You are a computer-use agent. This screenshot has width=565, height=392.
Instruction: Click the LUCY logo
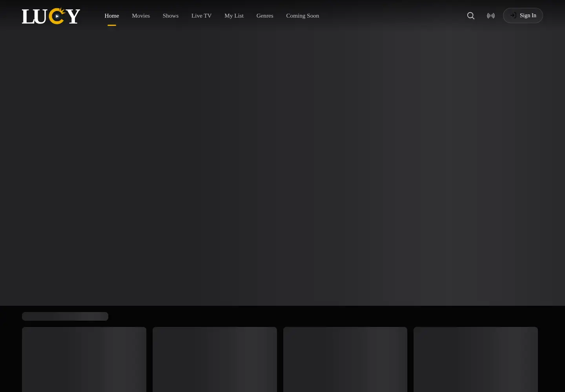(x=51, y=16)
